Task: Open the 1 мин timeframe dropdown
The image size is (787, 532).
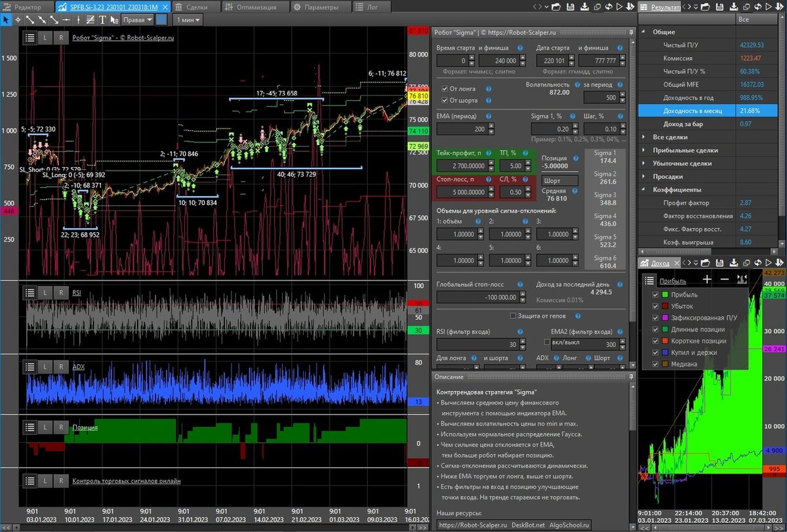Action: coord(188,20)
